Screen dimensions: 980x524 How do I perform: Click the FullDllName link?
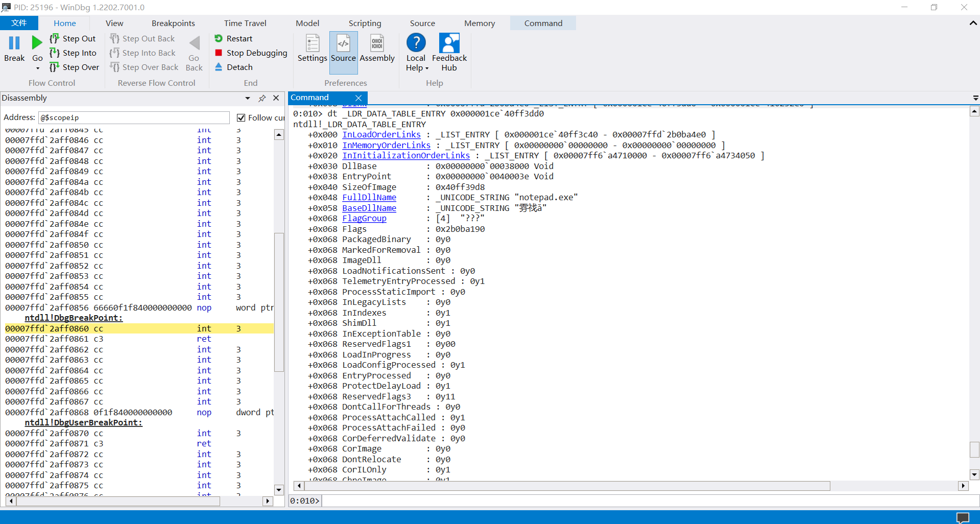(x=369, y=197)
